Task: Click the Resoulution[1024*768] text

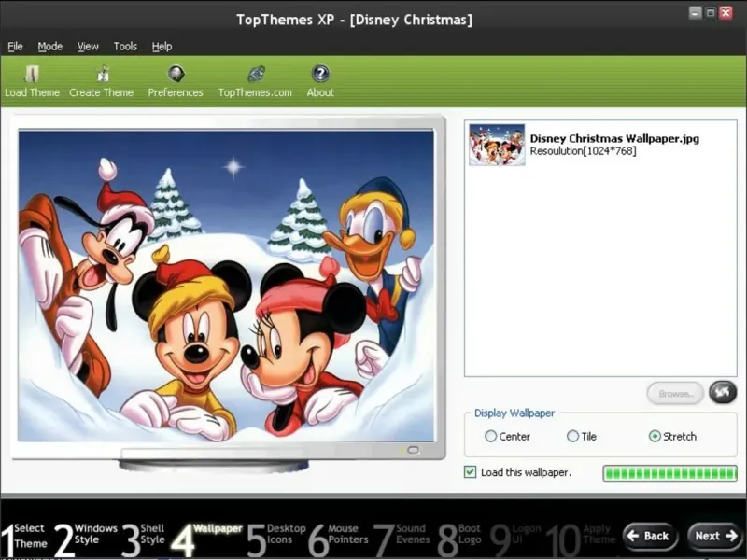Action: point(583,151)
